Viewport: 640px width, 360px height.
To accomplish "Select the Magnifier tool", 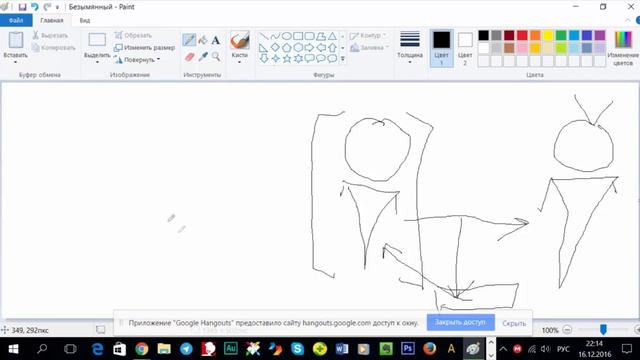I will (x=216, y=56).
